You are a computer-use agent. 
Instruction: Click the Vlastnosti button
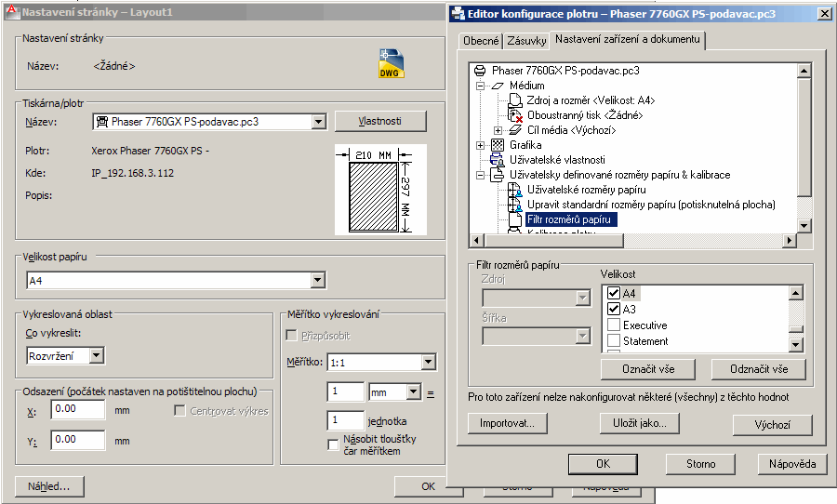click(379, 121)
